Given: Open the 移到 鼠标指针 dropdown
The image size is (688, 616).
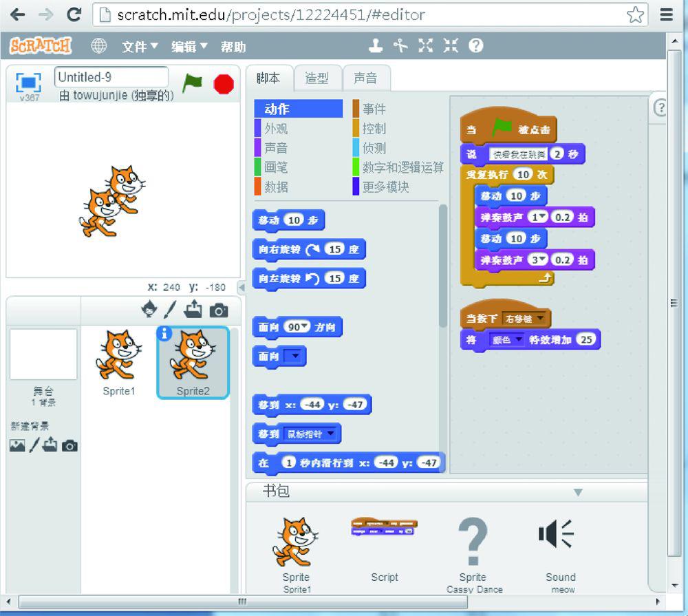Looking at the screenshot, I should point(332,434).
